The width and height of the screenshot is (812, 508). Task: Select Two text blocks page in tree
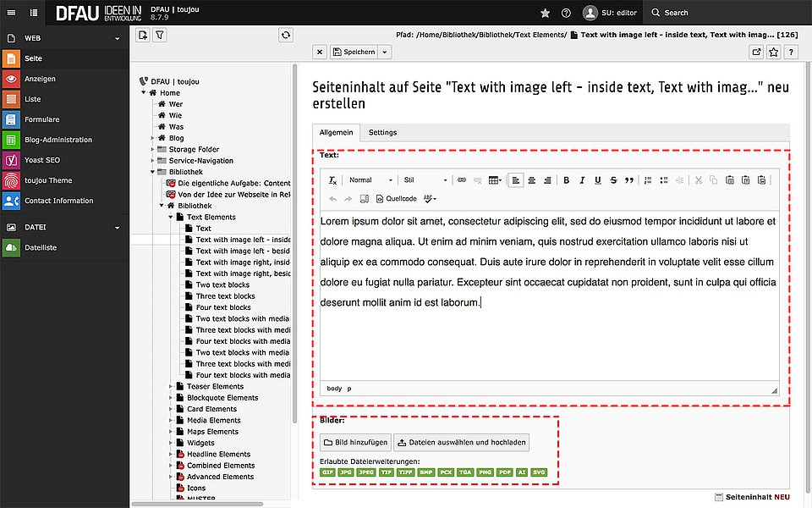222,284
